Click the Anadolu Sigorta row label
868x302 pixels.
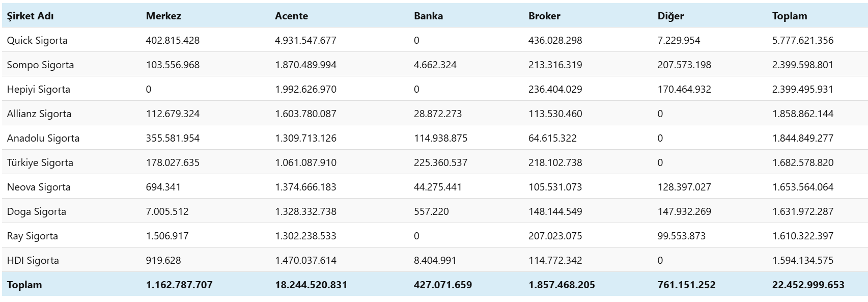point(43,138)
